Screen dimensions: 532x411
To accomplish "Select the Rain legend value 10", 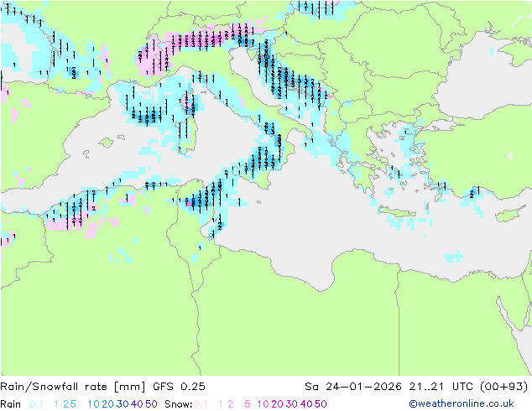I will (93, 404).
